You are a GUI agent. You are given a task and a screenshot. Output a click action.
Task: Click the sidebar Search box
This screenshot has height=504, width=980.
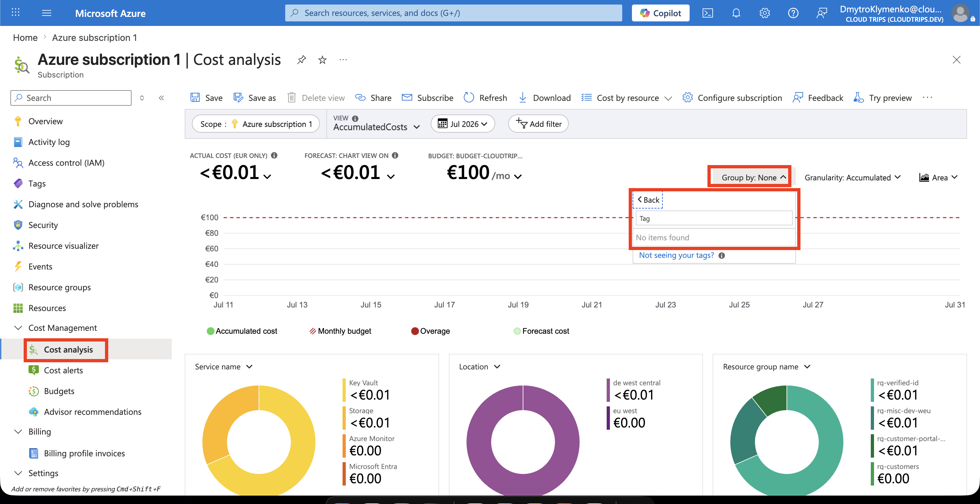tap(71, 98)
